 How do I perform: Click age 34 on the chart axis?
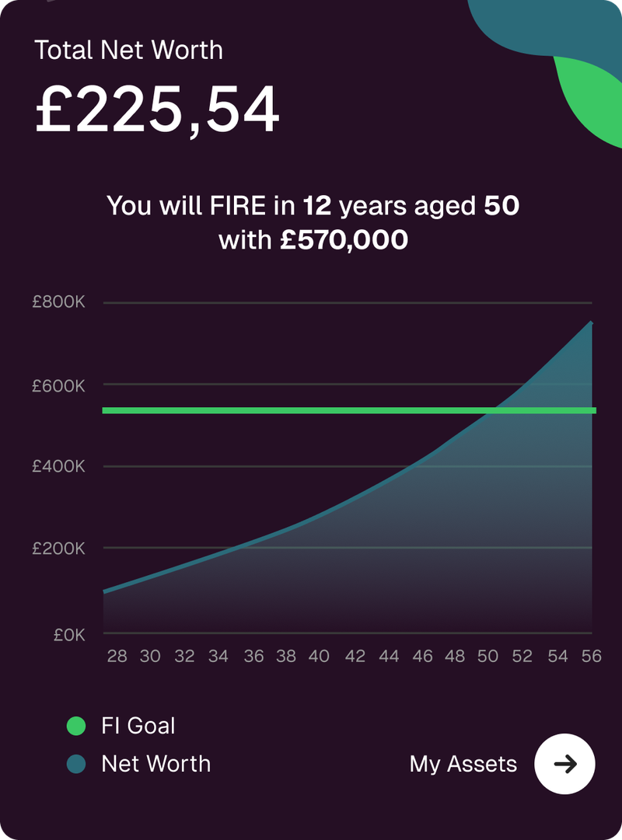218,657
